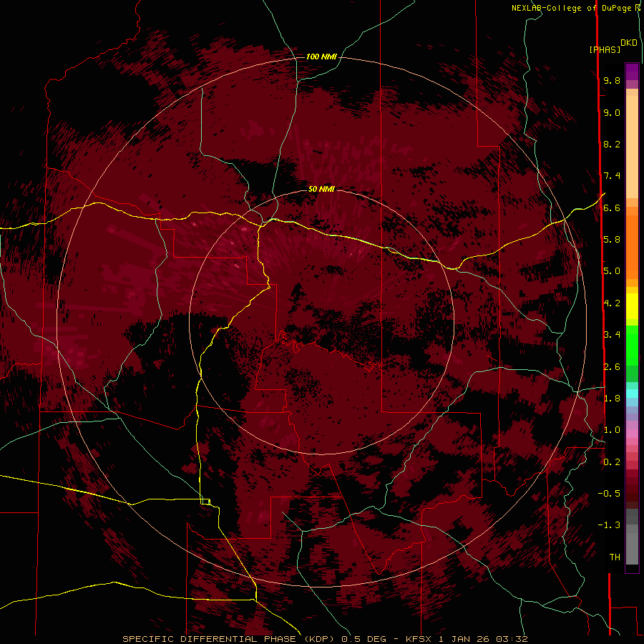Click the pink segment of the color bar
Screen dimensions: 644x644
pyautogui.click(x=632, y=434)
